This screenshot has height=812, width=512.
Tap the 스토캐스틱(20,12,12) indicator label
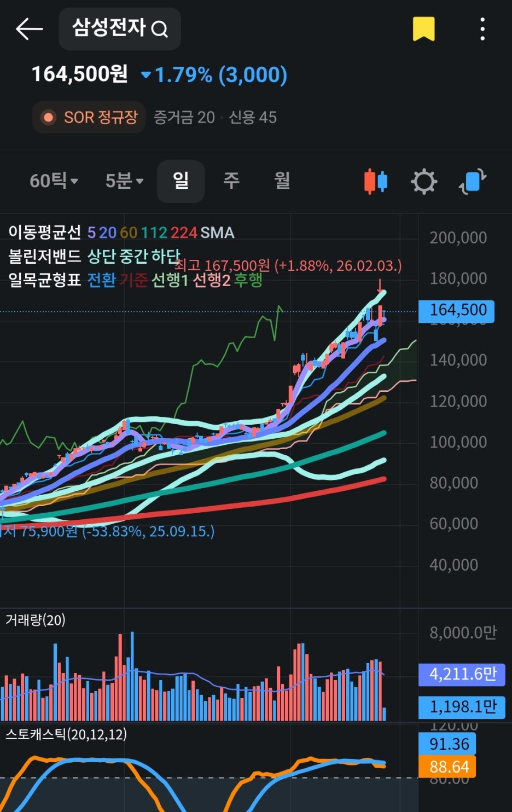click(66, 734)
